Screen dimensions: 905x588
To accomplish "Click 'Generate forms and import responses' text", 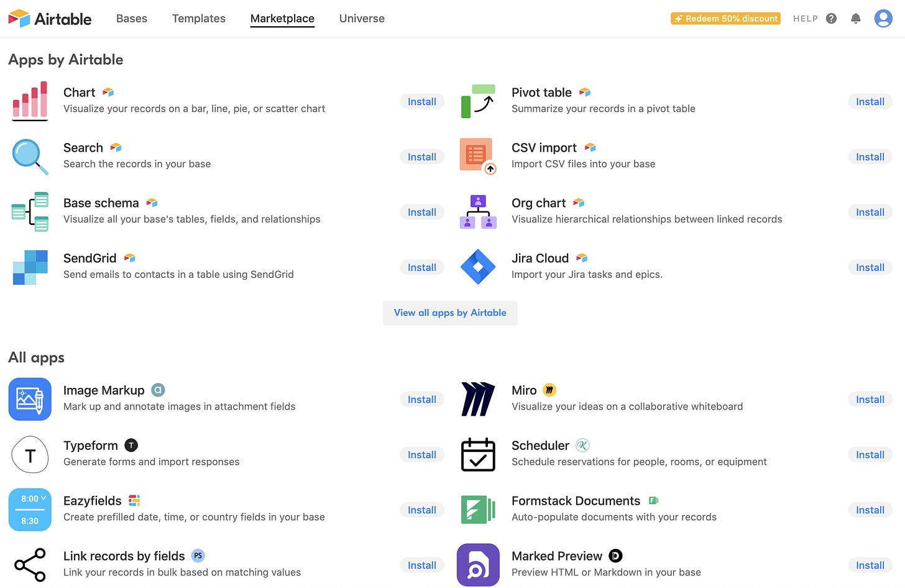I will point(151,462).
